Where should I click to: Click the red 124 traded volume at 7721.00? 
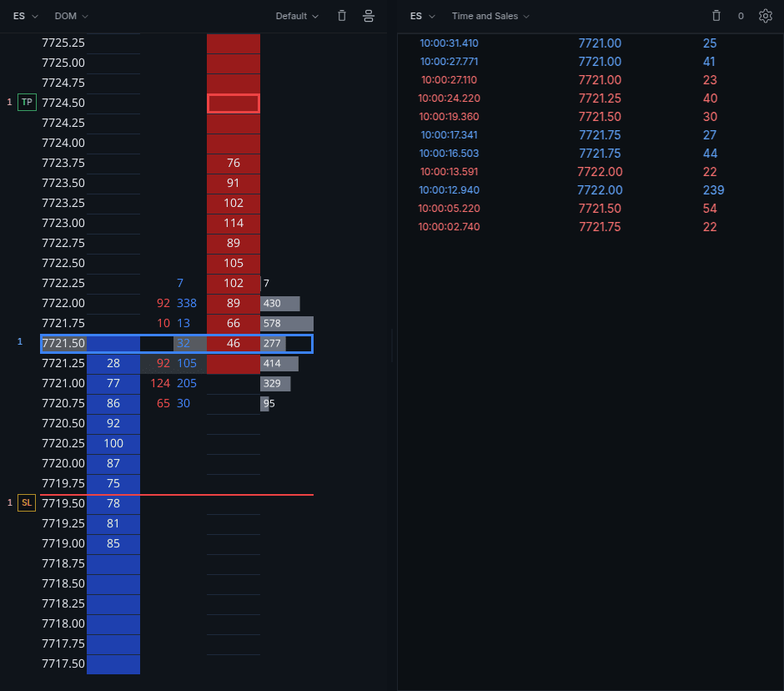pos(160,383)
